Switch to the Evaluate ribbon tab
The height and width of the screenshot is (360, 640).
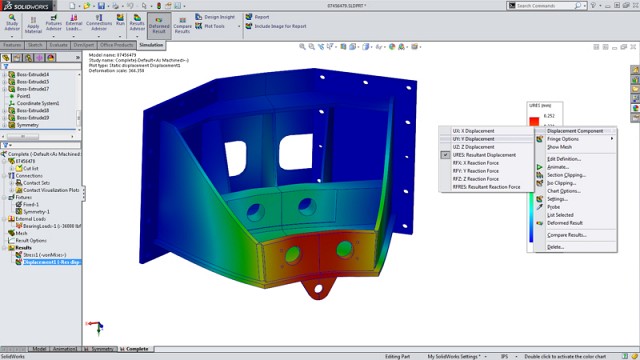(58, 45)
